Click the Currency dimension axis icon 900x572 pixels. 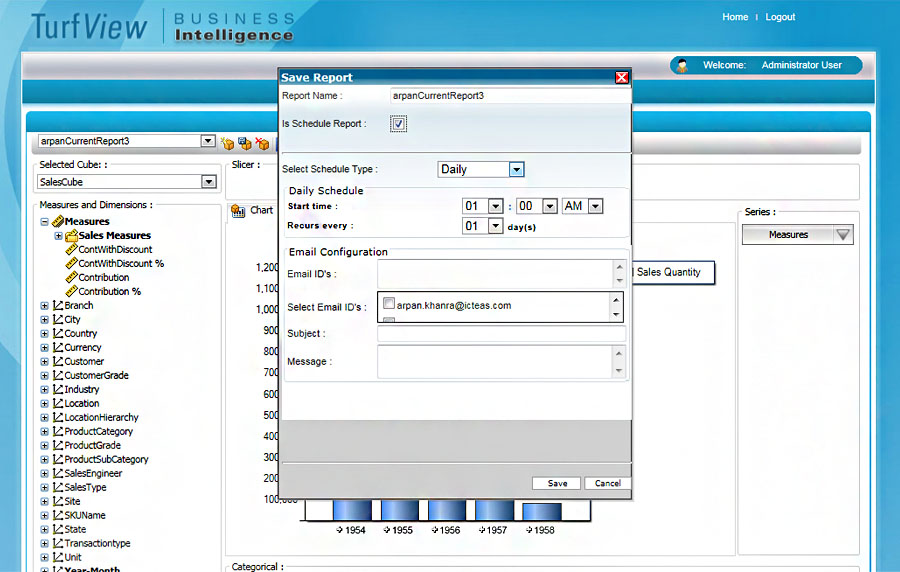(58, 347)
